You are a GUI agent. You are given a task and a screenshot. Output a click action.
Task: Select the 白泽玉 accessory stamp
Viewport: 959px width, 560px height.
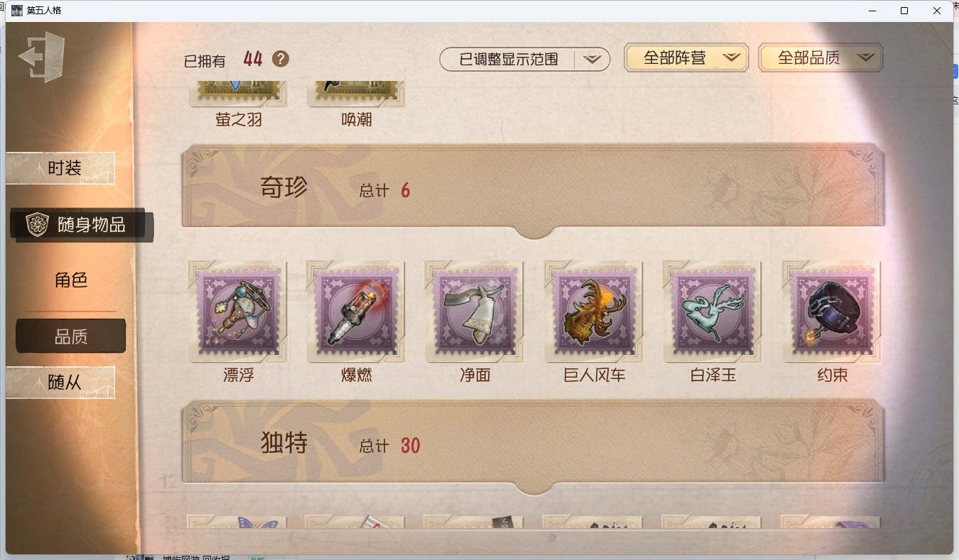[713, 312]
